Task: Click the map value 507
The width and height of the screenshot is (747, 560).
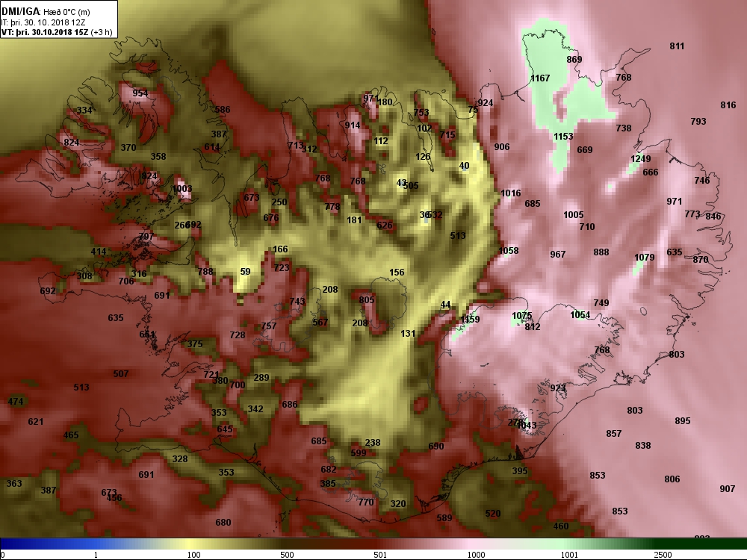Action: [x=120, y=374]
